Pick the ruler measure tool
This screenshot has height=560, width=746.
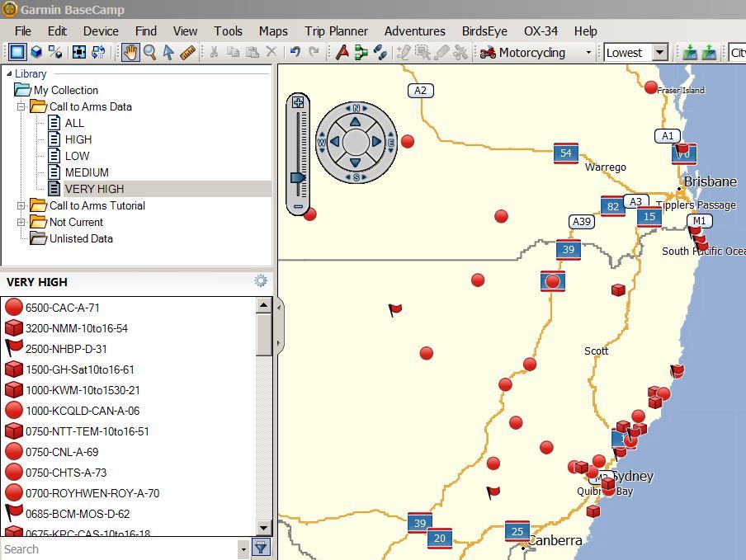coord(188,52)
